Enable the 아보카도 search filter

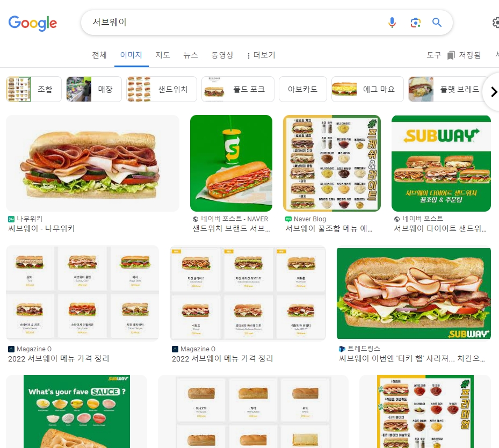click(x=302, y=89)
